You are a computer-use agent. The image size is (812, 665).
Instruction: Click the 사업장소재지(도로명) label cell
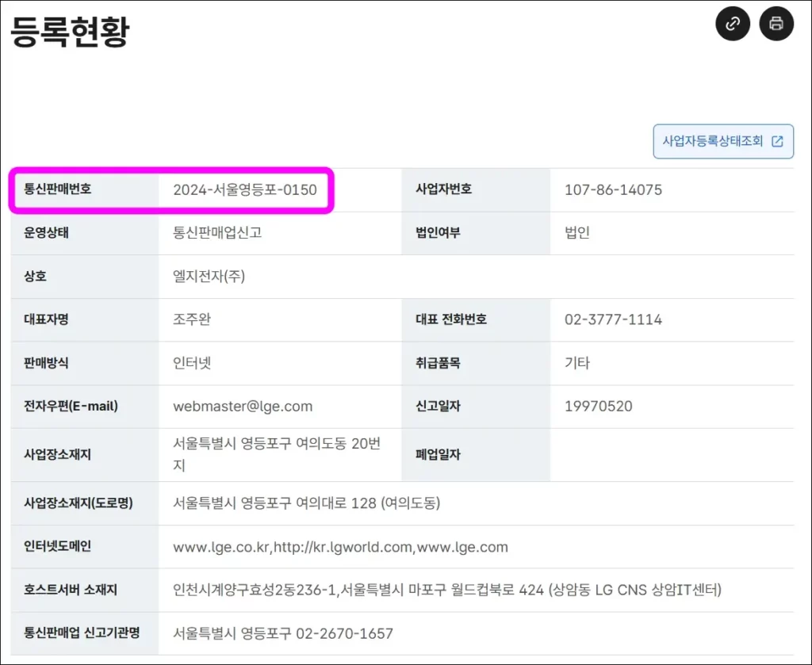coord(84,503)
